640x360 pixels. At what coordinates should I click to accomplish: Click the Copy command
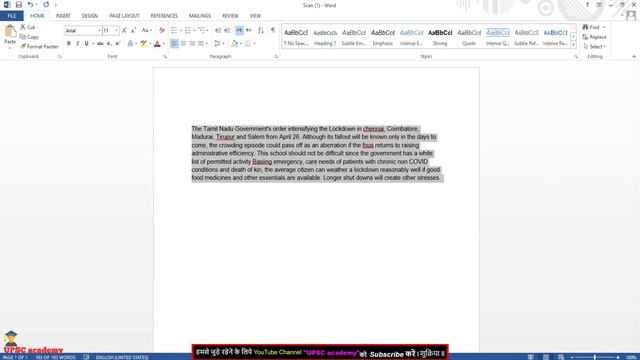[29, 37]
